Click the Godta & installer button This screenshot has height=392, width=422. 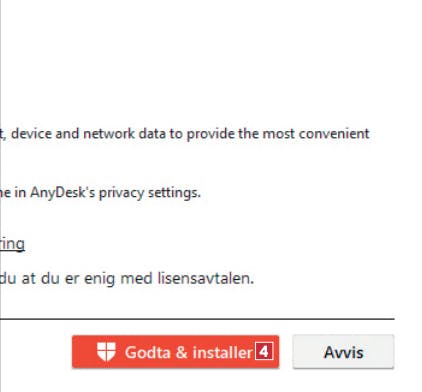coord(175,352)
